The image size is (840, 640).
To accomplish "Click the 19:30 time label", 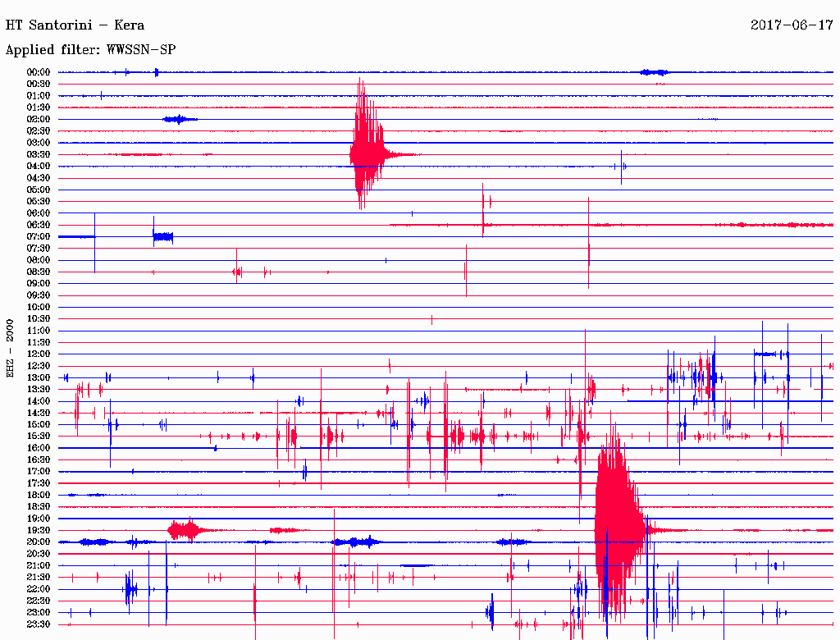I will pyautogui.click(x=39, y=531).
